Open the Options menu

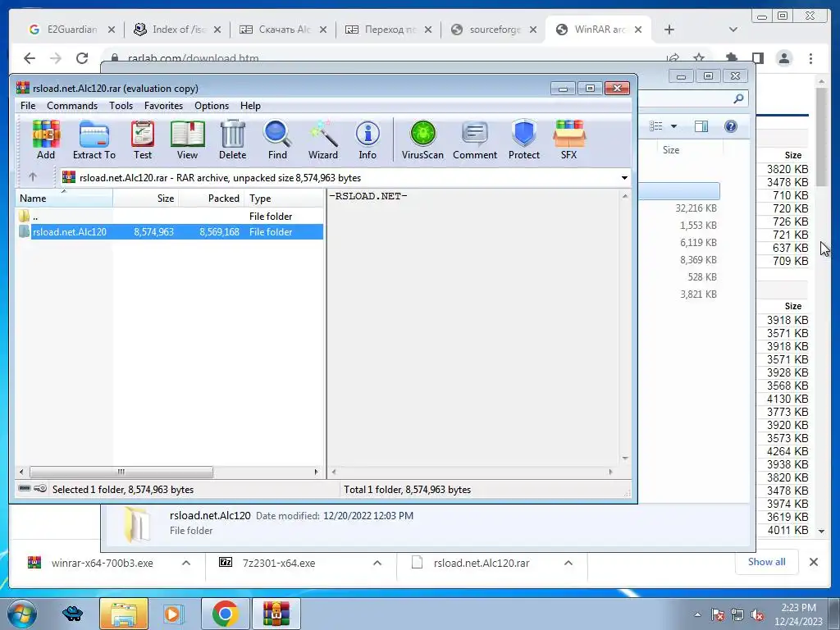(x=212, y=106)
